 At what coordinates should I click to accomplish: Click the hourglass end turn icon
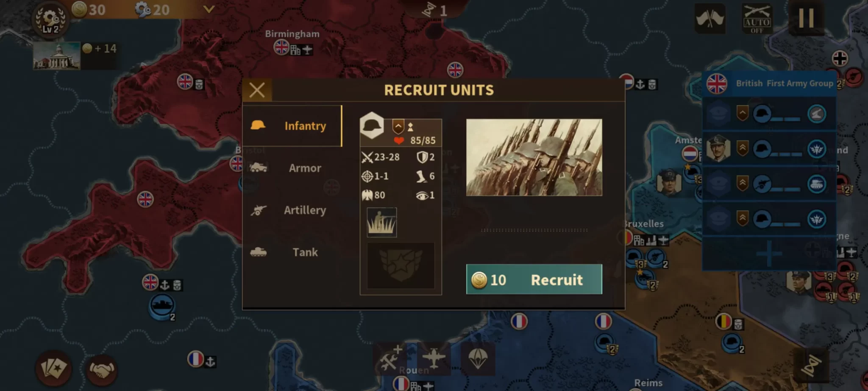811,366
